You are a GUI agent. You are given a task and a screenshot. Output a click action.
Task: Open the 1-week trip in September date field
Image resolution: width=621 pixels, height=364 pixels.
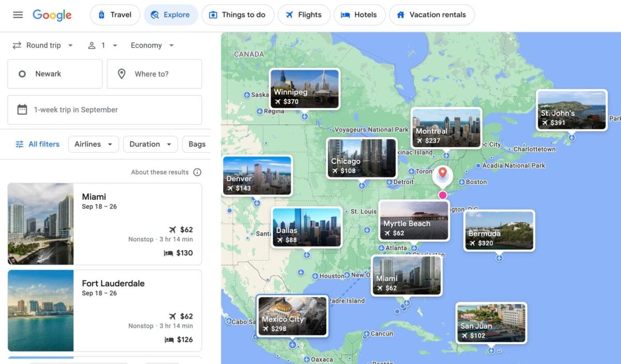(105, 110)
